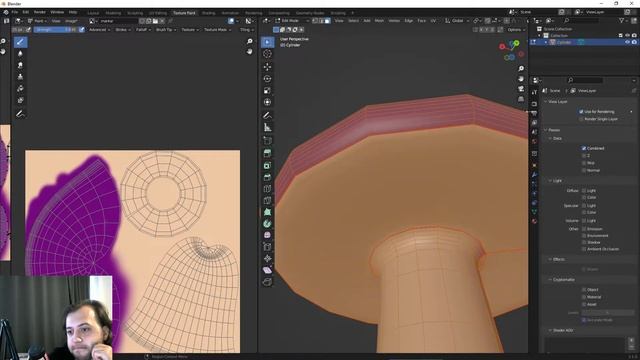
Task: Activate the Shear tool
Action: (267, 270)
